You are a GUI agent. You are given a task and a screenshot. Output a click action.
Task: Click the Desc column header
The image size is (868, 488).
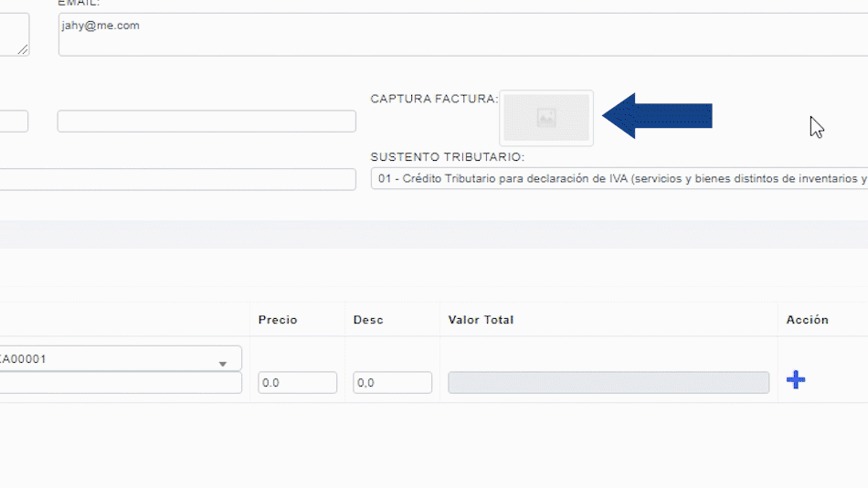tap(368, 320)
